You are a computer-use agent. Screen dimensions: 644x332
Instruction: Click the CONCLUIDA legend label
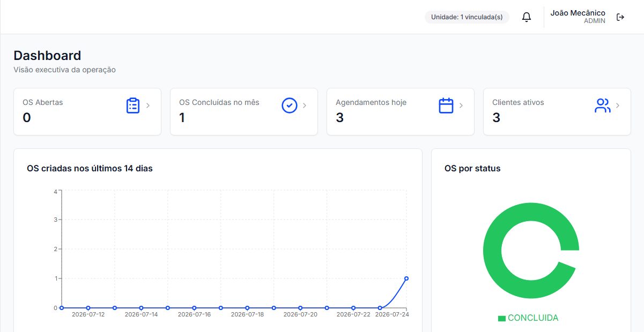pos(533,318)
